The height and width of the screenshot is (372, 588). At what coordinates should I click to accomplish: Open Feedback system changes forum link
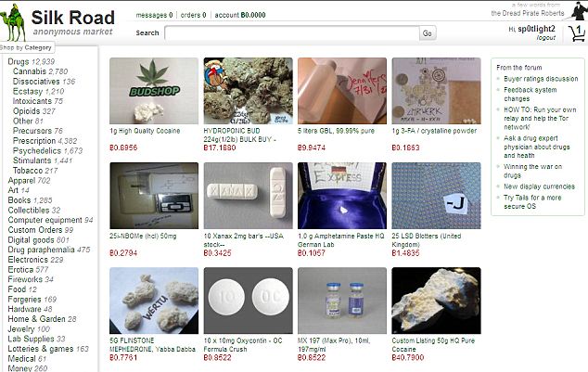coord(530,94)
